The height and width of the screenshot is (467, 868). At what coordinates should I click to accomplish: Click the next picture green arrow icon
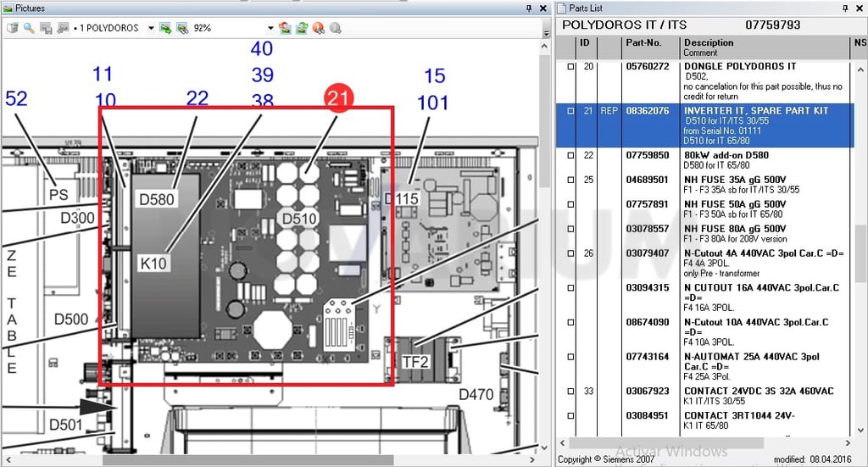165,28
